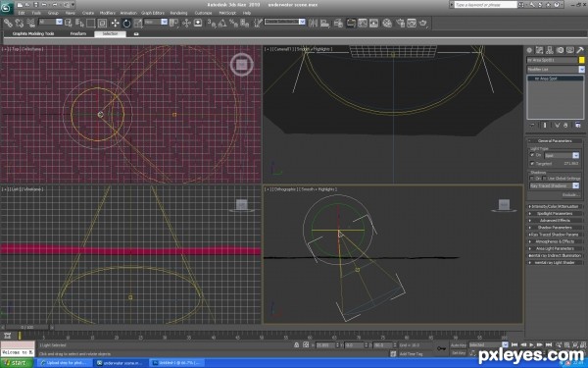The width and height of the screenshot is (588, 368).
Task: Toggle the selection lock icon
Action: click(x=297, y=344)
